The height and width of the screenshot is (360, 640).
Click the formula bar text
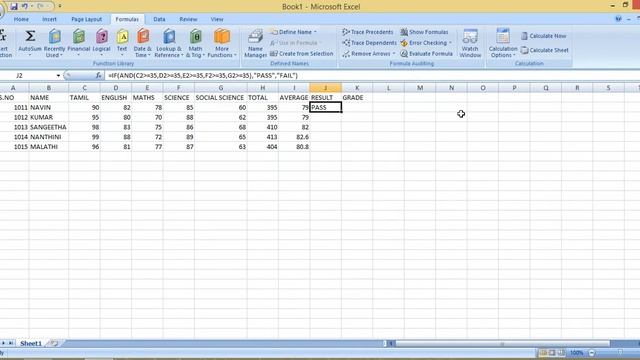pos(203,76)
